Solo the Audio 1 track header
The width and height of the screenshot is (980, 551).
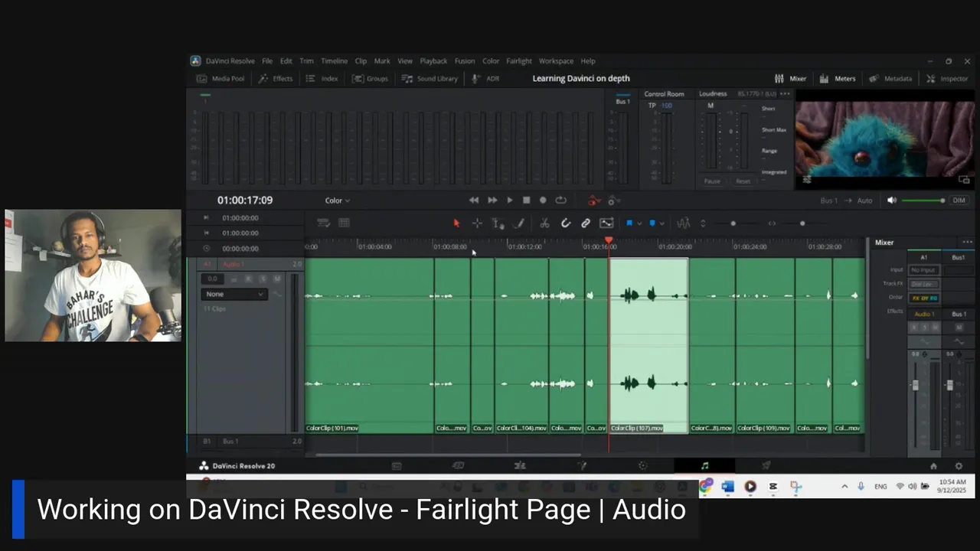point(263,279)
